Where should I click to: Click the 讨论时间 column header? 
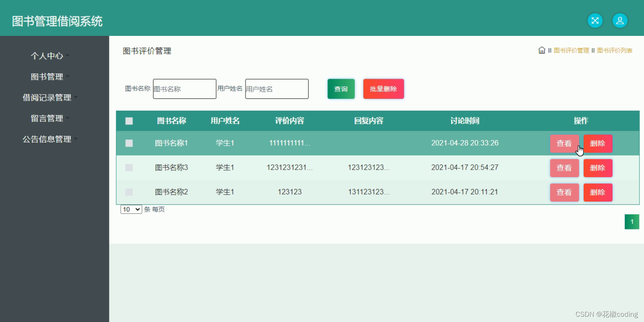pyautogui.click(x=465, y=121)
